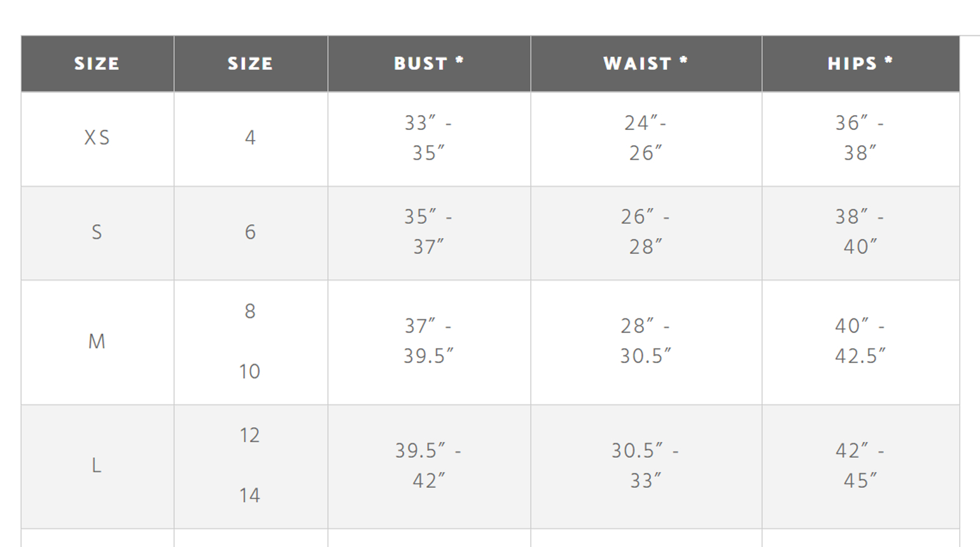The height and width of the screenshot is (547, 980).
Task: Click hips measurement 36" - 38"
Action: 860,139
